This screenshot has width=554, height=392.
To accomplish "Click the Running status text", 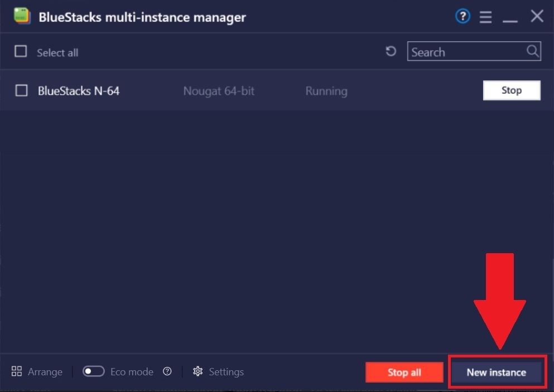I will pyautogui.click(x=326, y=91).
